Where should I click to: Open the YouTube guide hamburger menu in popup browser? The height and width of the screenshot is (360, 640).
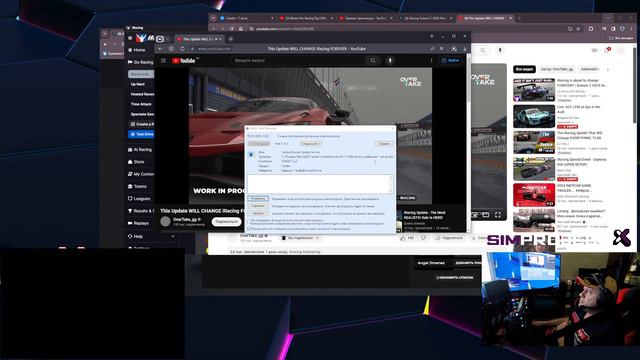coord(163,61)
